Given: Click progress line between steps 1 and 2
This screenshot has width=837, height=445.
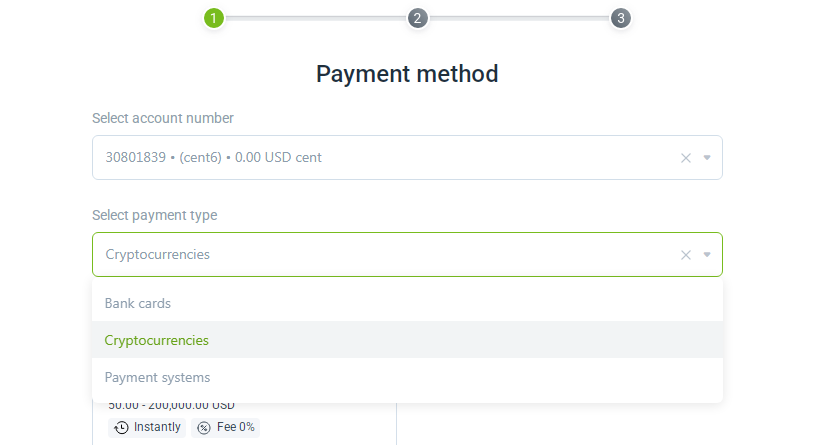Looking at the screenshot, I should click(315, 18).
